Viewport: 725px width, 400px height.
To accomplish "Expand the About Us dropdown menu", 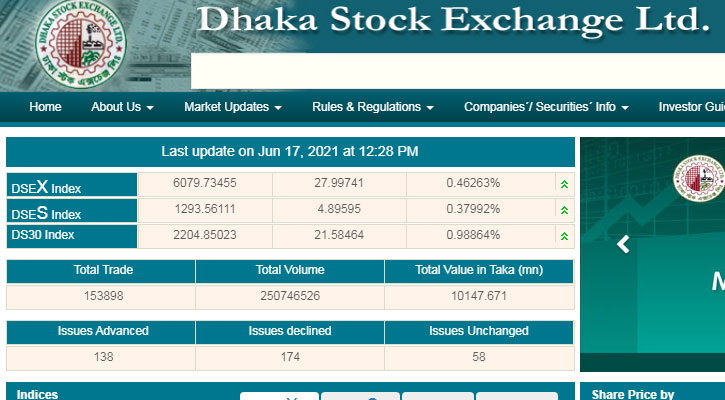I will 122,107.
